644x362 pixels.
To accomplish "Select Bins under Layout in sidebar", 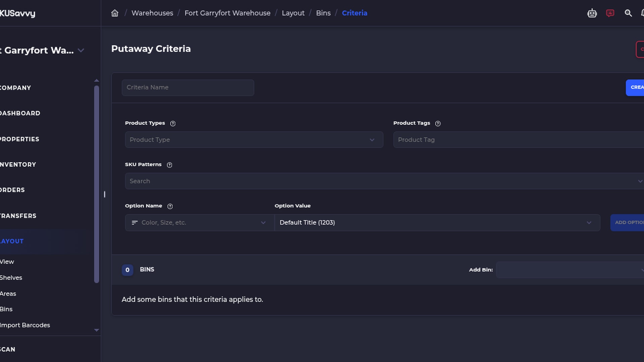I will pos(6,309).
